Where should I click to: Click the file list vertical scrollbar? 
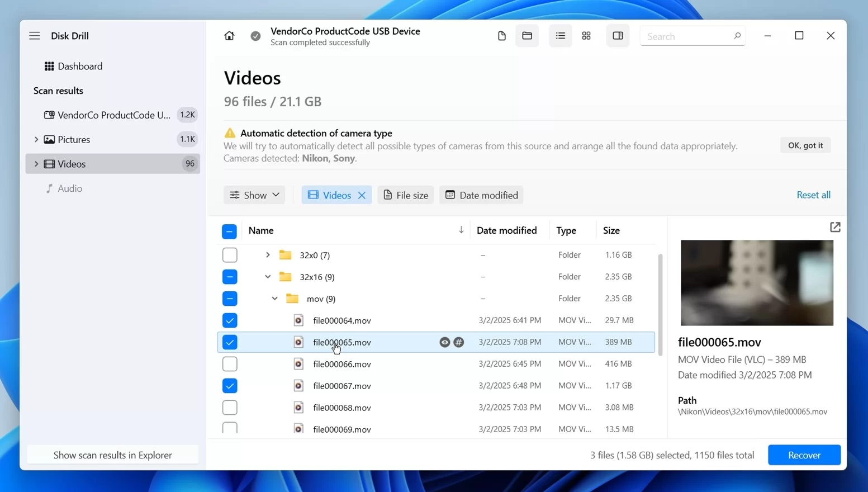[660, 305]
